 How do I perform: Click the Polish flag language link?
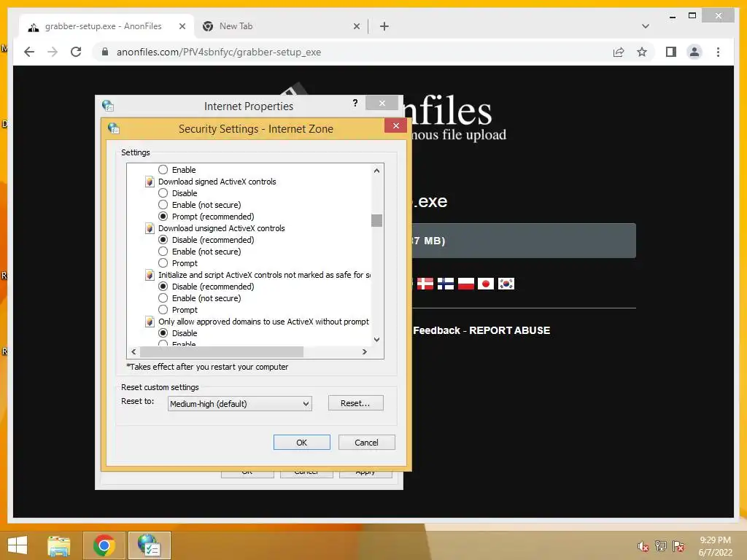(466, 284)
